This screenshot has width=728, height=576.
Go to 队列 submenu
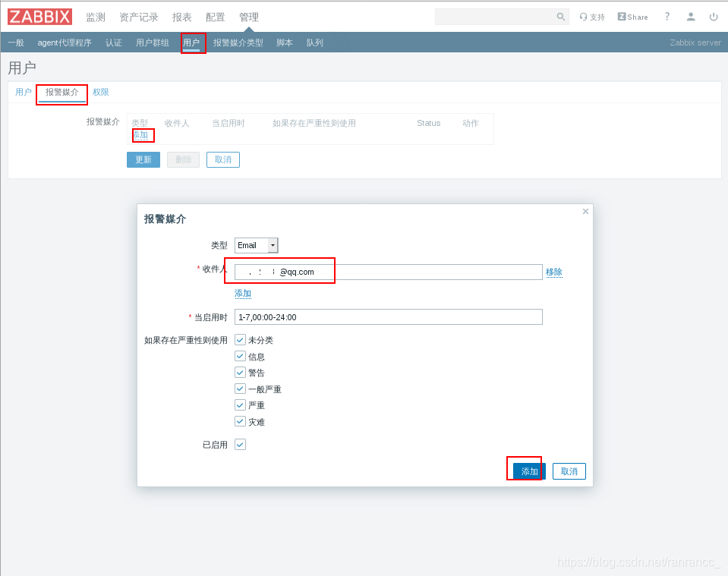tap(315, 42)
